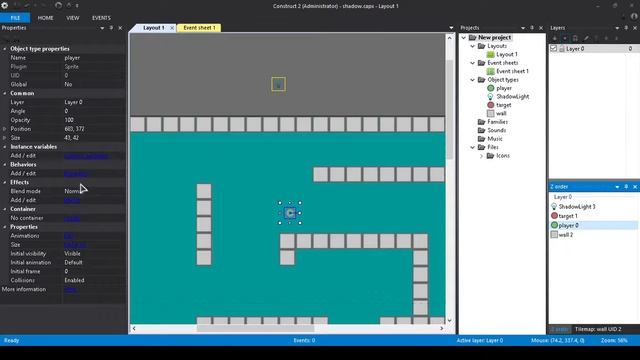Collapse the New project tree node
The image size is (640, 360).
pos(464,38)
